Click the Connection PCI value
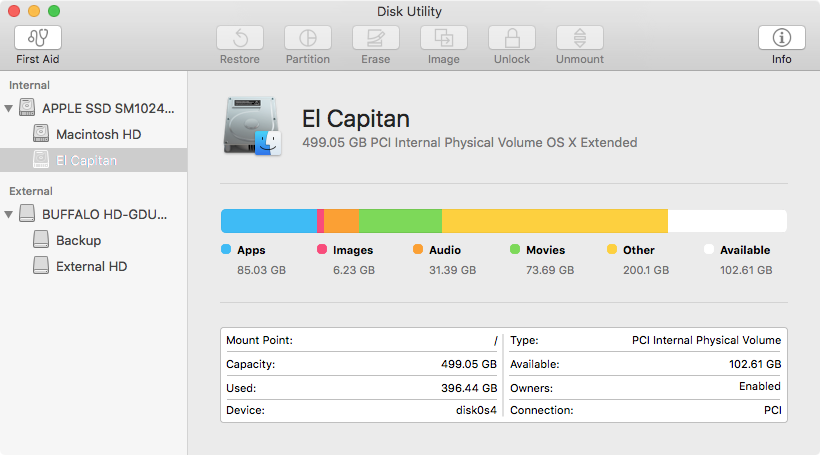The image size is (820, 455). click(772, 410)
